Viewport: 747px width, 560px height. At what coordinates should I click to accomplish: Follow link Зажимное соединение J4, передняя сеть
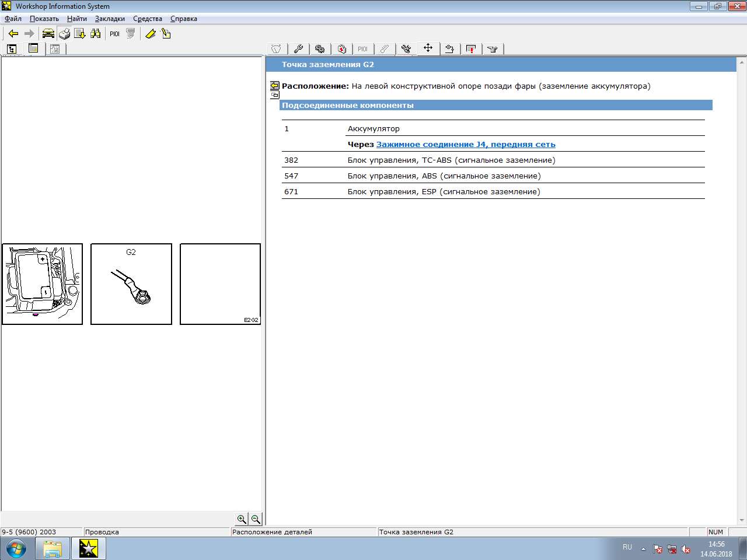point(466,144)
